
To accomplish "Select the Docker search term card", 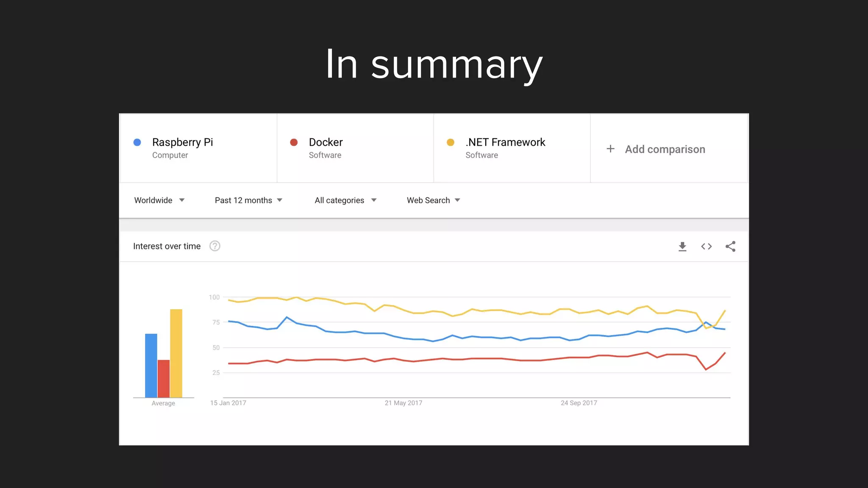I will click(x=355, y=148).
